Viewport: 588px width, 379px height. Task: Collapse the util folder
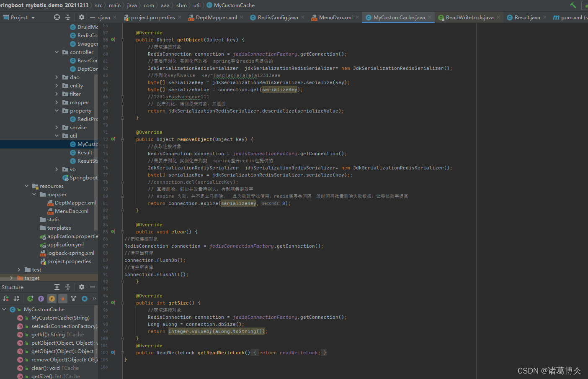[x=57, y=136]
